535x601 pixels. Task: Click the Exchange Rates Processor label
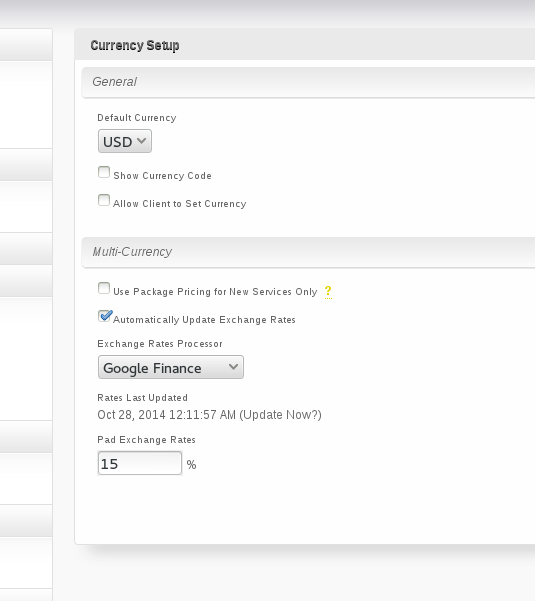tap(160, 344)
